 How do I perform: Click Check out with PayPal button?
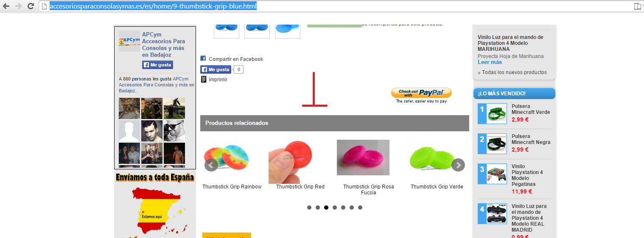pos(421,93)
